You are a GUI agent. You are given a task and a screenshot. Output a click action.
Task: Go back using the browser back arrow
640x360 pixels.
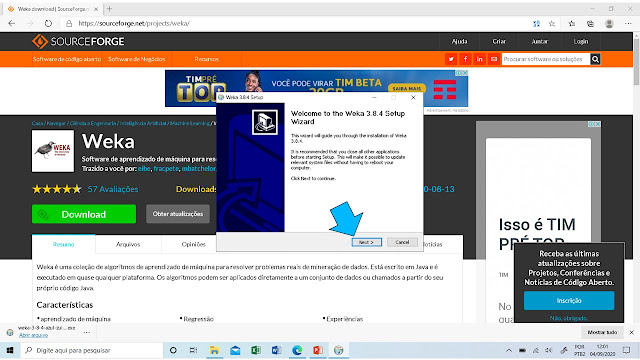click(12, 23)
